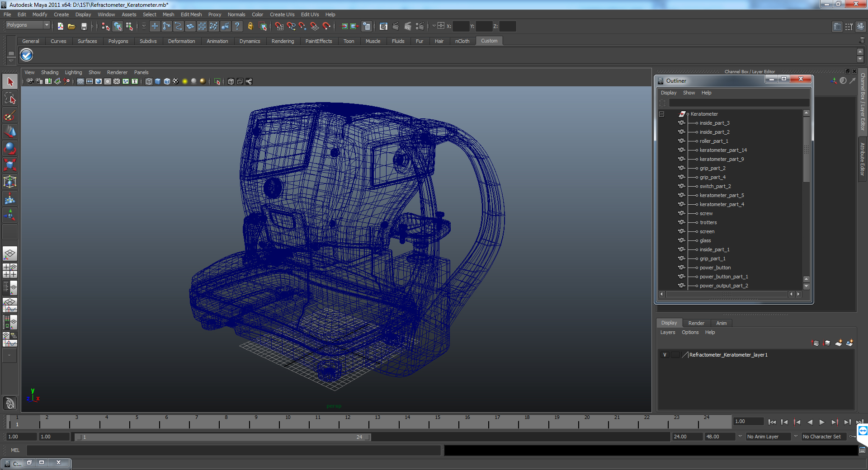868x470 pixels.
Task: Toggle visibility V box of Refractometer_Keratometer_layer1
Action: coord(665,355)
